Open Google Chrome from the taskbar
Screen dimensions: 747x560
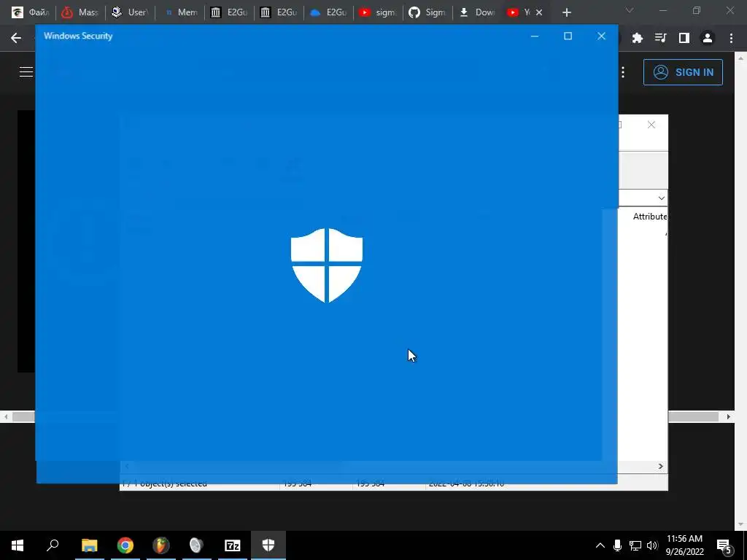coord(125,545)
